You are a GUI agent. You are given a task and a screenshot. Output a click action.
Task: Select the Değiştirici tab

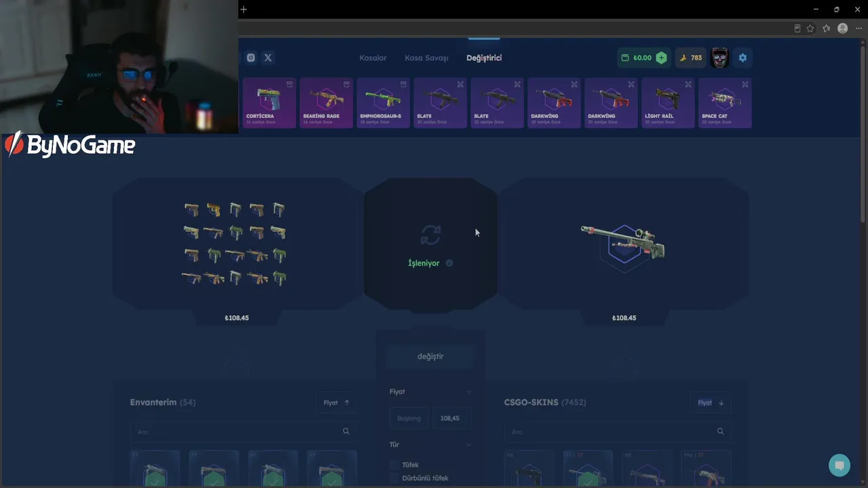484,58
